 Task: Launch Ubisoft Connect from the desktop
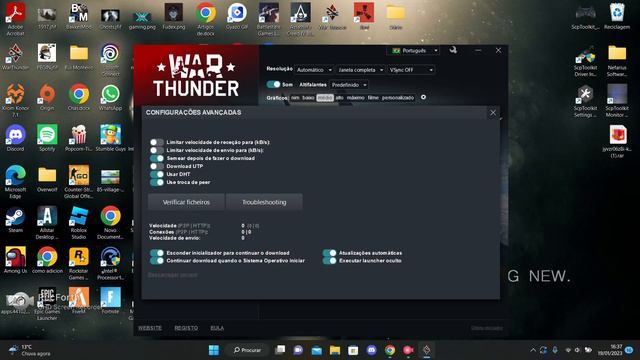110,60
